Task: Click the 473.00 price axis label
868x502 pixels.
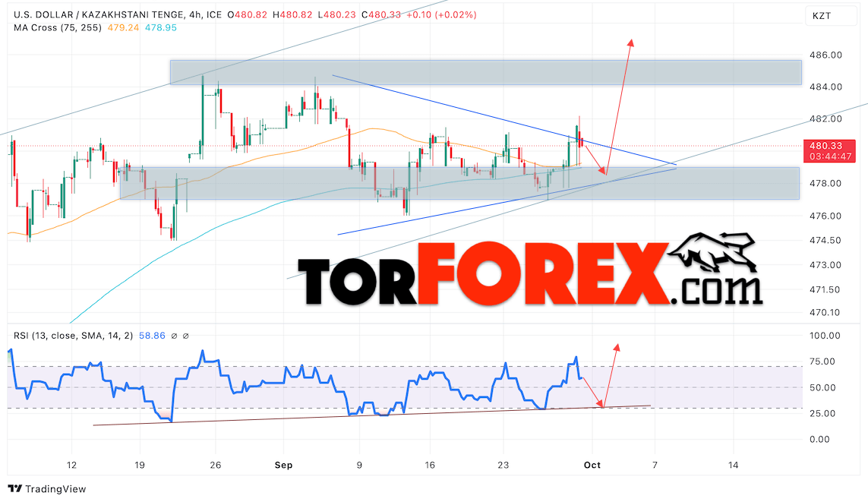Action: pos(825,265)
